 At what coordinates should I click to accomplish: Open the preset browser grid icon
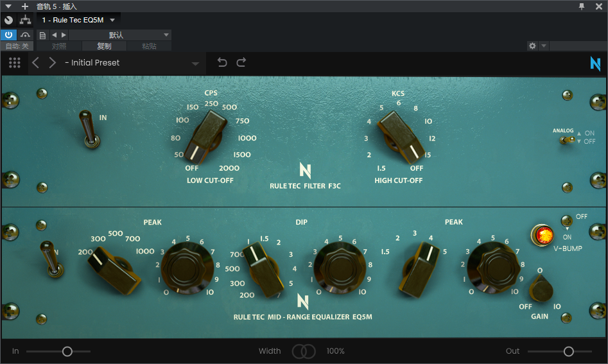[x=14, y=63]
